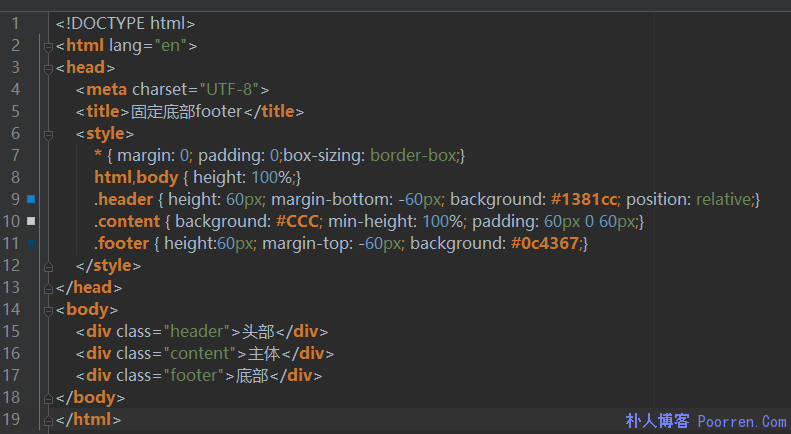Click the DOCTYPE html declaration
Image resolution: width=791 pixels, height=434 pixels.
pyautogui.click(x=126, y=23)
